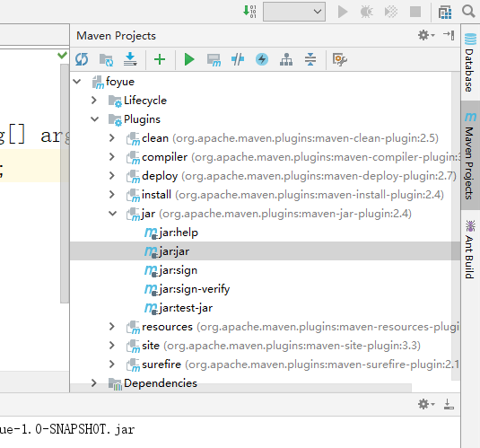This screenshot has height=448, width=480.
Task: Expand the surefire plugin node
Action: [x=112, y=365]
